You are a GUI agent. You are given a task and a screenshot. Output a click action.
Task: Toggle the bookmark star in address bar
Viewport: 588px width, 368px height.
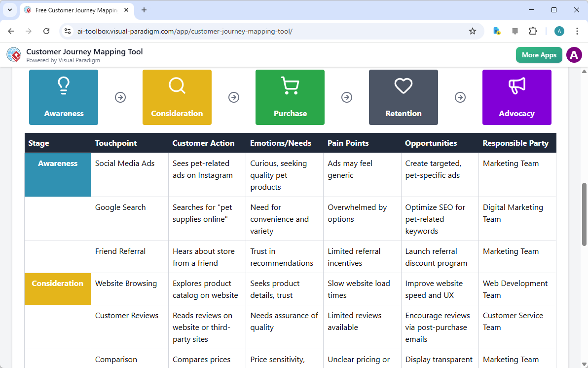tap(473, 31)
